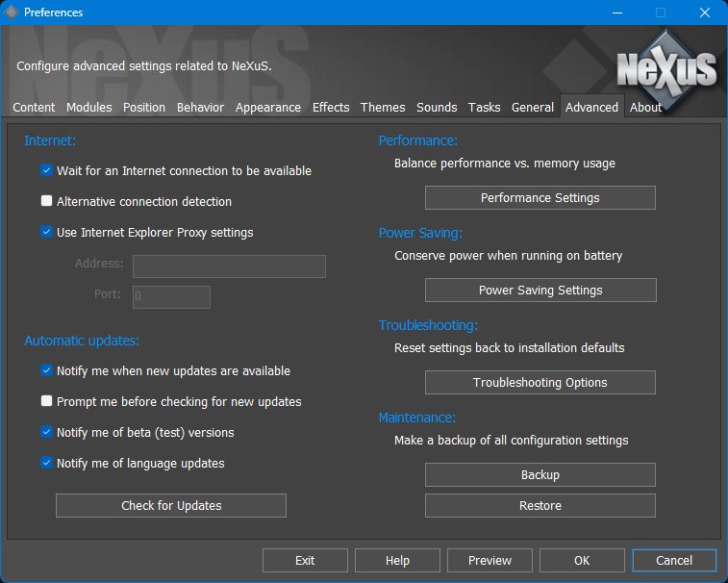Image resolution: width=728 pixels, height=583 pixels.
Task: Go to the Tasks tab
Action: point(484,108)
